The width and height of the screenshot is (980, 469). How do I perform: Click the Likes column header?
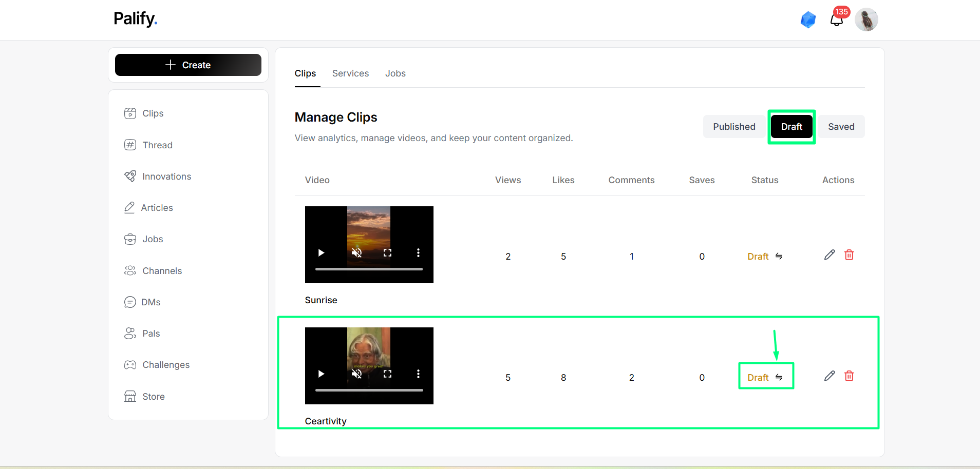pyautogui.click(x=563, y=180)
